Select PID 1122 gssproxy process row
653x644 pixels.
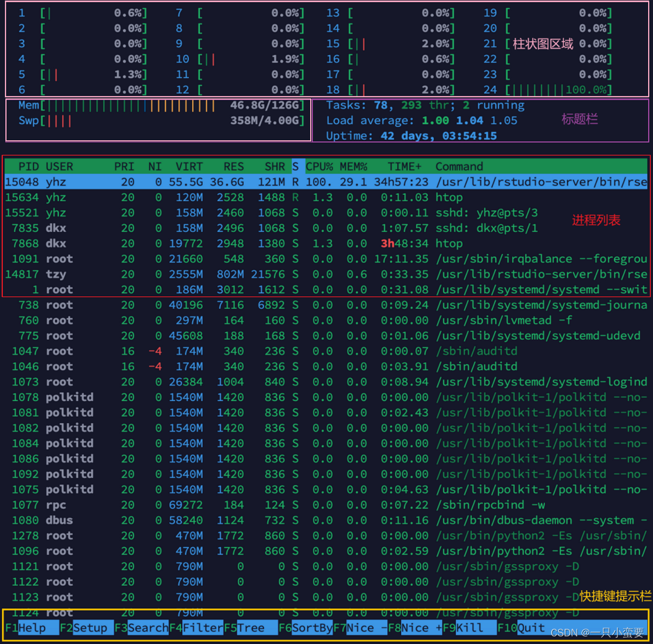(x=326, y=582)
